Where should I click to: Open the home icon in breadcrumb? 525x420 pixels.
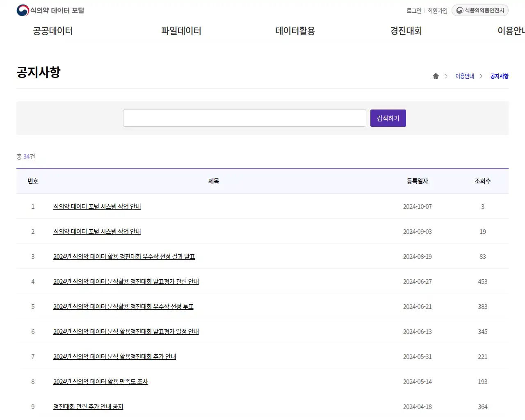436,76
